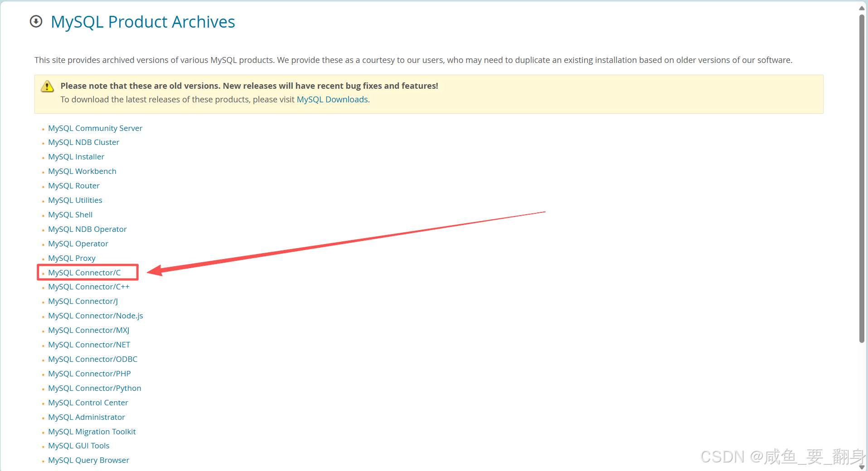Click the vertical scrollbar thumb
The width and height of the screenshot is (868, 471).
click(862, 178)
